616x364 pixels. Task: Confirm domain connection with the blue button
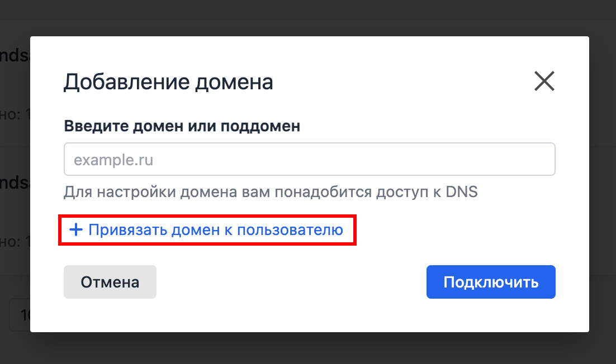pos(490,281)
